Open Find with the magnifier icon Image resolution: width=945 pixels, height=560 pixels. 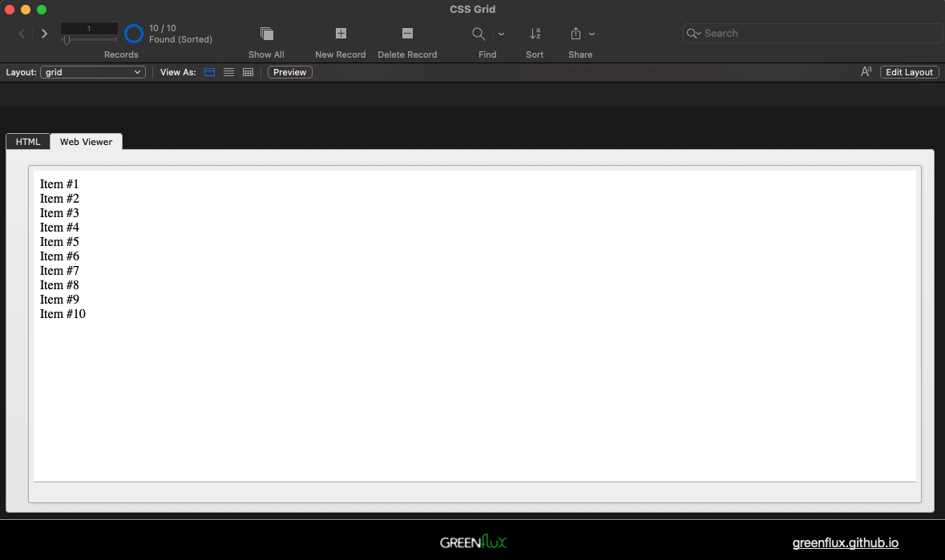point(479,34)
